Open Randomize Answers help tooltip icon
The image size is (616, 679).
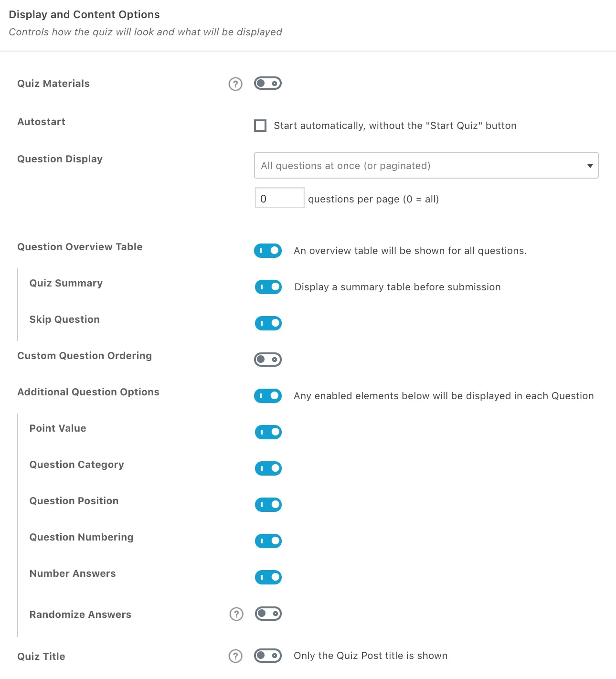click(236, 614)
